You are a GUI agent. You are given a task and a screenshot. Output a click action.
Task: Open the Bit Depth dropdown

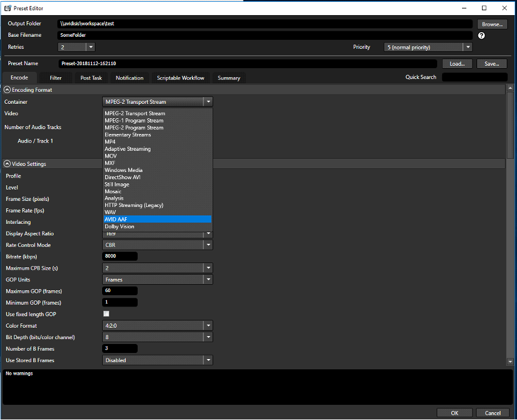pyautogui.click(x=157, y=337)
